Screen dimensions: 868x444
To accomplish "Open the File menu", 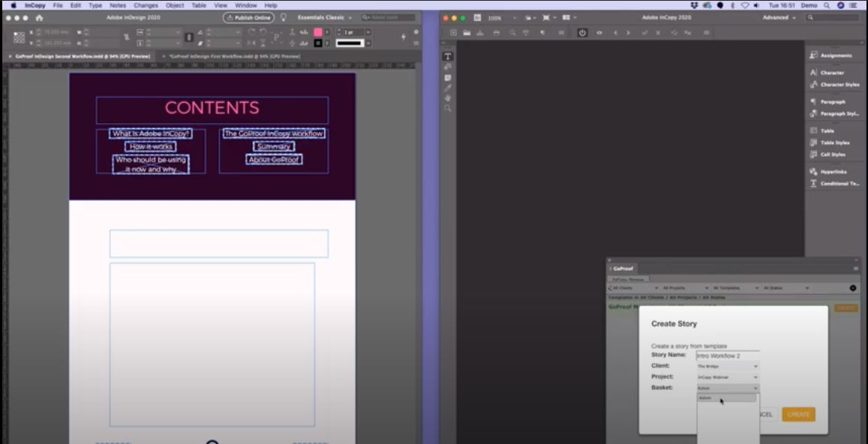I will [x=58, y=5].
